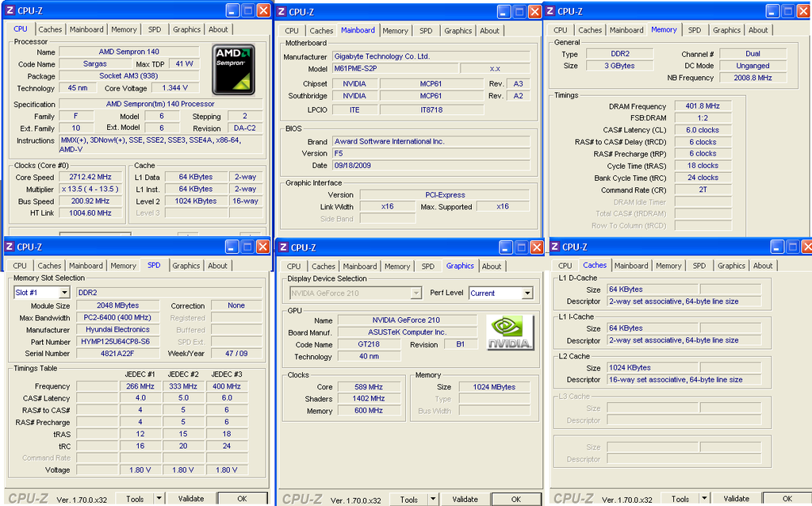Click the GPU Code Name GT218 field

369,344
